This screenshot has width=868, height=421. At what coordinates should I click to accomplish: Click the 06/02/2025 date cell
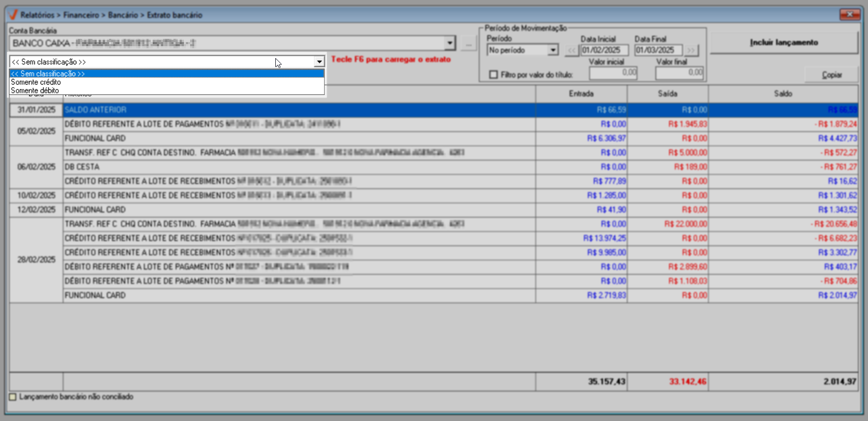(36, 167)
